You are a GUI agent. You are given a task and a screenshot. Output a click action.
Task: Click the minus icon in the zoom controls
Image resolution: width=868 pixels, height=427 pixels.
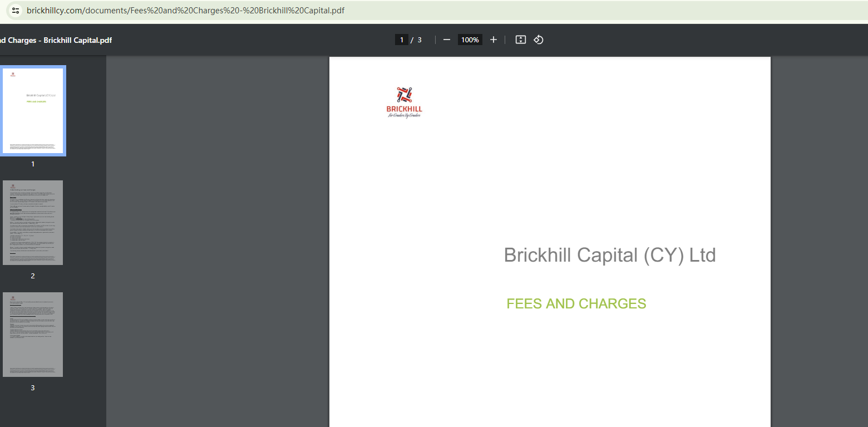(x=446, y=40)
